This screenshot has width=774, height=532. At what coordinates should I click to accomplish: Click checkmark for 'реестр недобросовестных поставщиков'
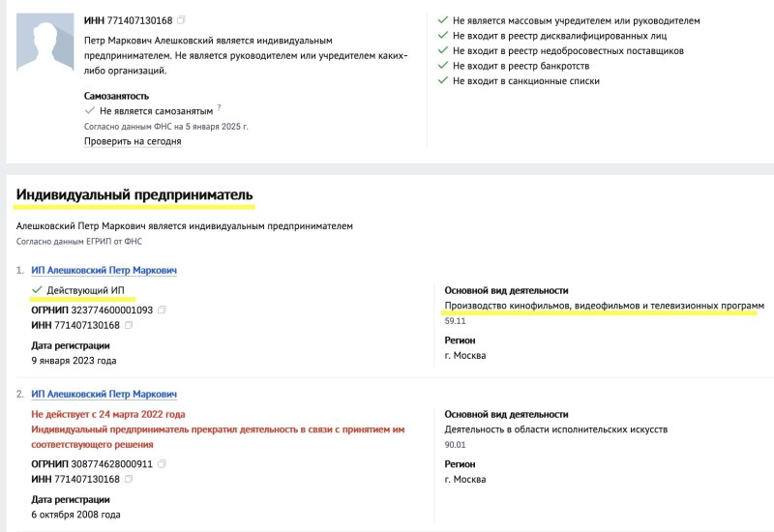pyautogui.click(x=443, y=50)
